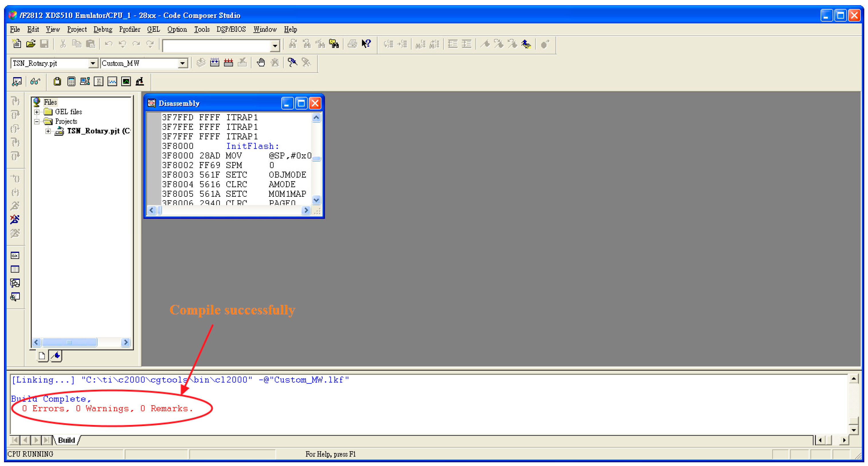Toggle breakpoint using the hand icon
This screenshot has width=868, height=466.
click(261, 63)
